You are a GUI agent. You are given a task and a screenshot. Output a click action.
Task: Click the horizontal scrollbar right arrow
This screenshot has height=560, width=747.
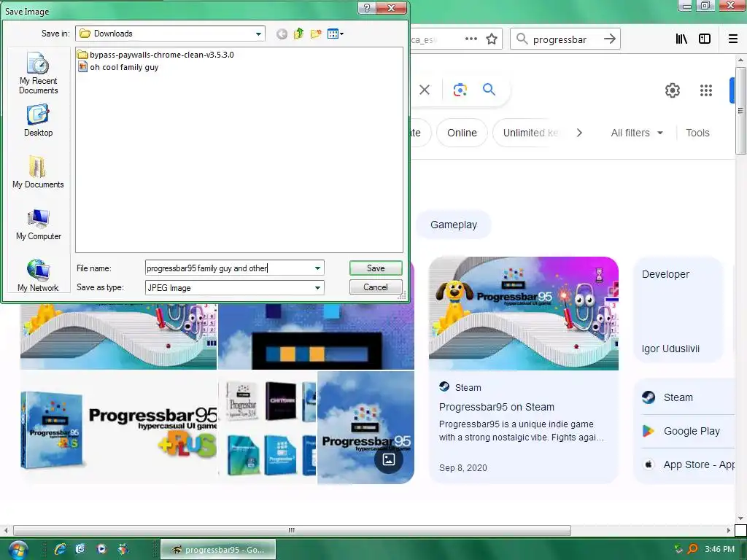coord(729,530)
